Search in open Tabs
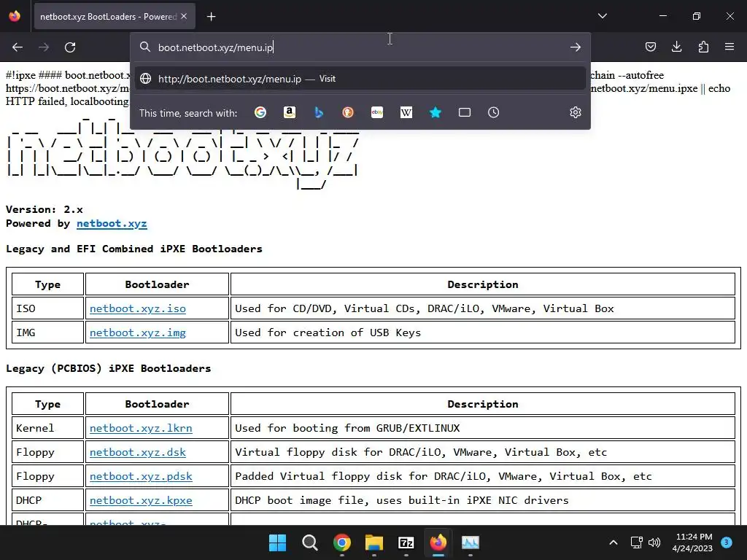Image resolution: width=747 pixels, height=560 pixels. [465, 112]
